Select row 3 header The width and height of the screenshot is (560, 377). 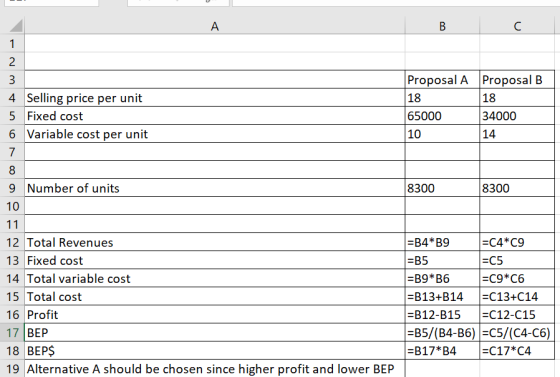click(x=12, y=80)
